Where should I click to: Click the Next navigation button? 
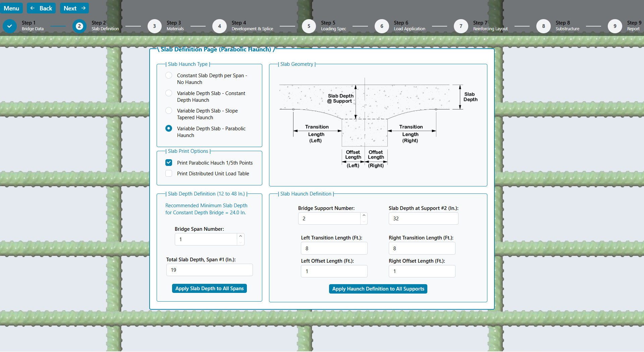coord(74,8)
